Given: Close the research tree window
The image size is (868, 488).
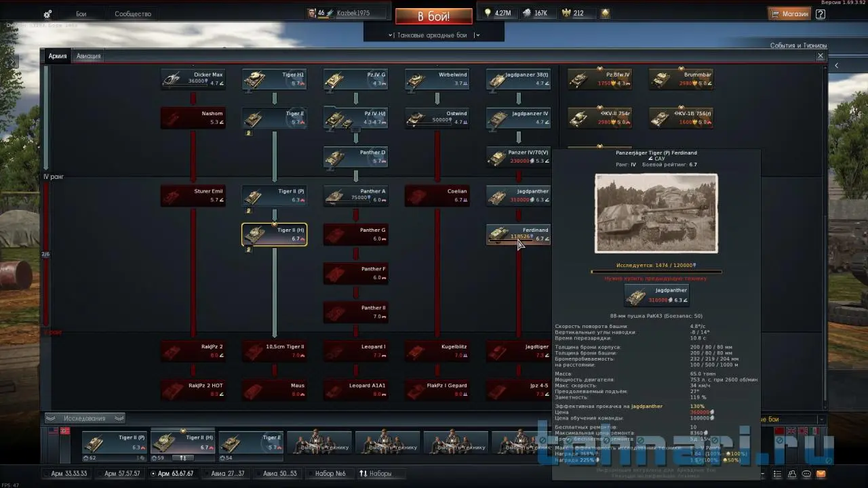Looking at the screenshot, I should (x=821, y=56).
